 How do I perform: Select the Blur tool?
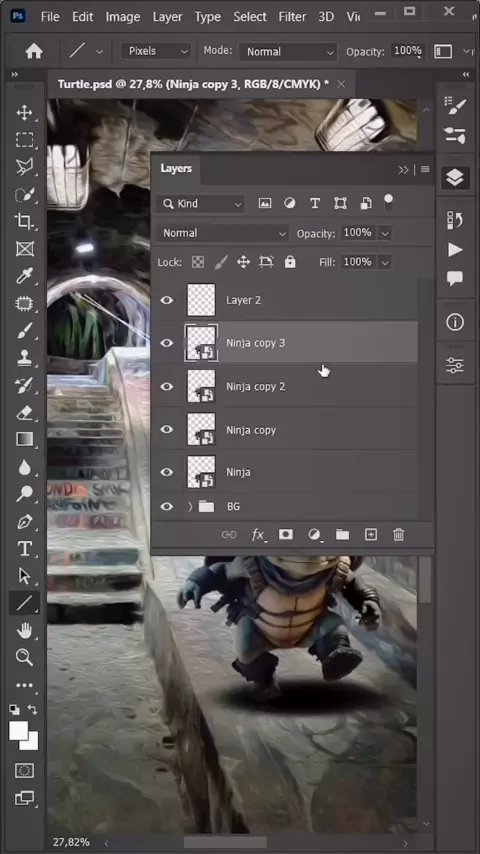(x=25, y=467)
